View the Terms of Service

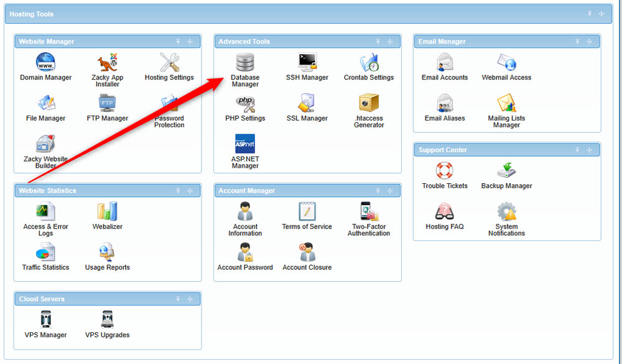click(x=307, y=214)
